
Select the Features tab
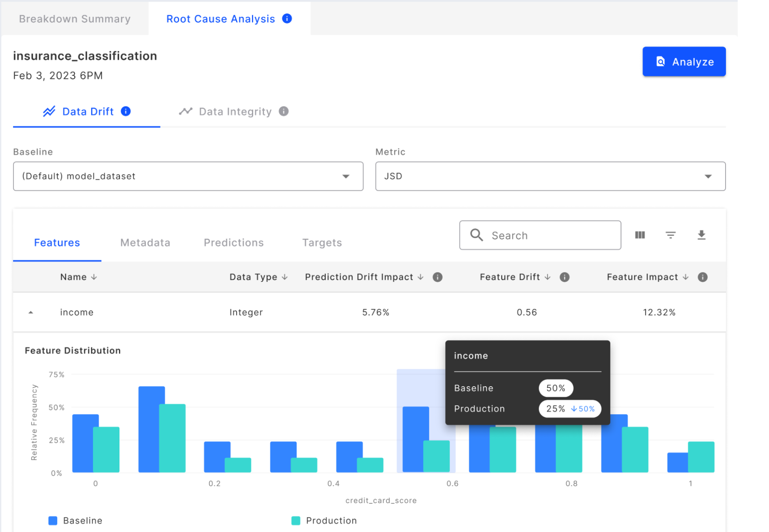tap(57, 242)
